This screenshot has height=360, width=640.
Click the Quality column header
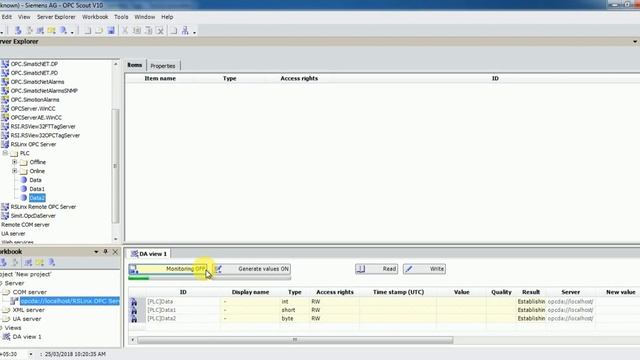point(501,292)
